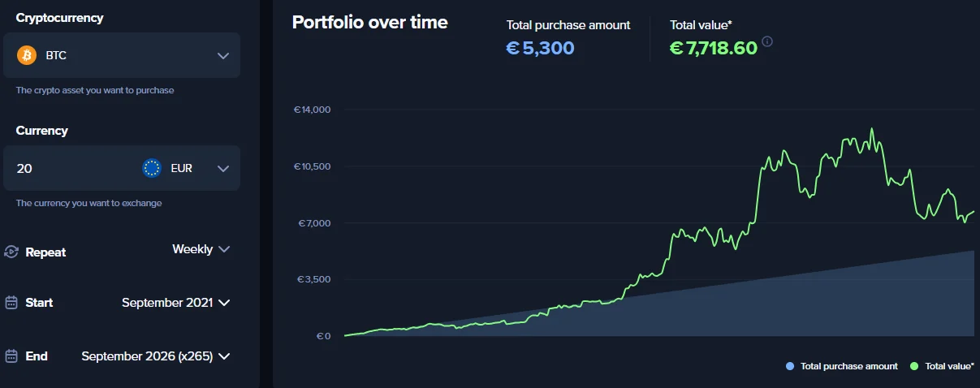Click the Start calendar icon
Image resolution: width=980 pixels, height=388 pixels.
coord(11,303)
